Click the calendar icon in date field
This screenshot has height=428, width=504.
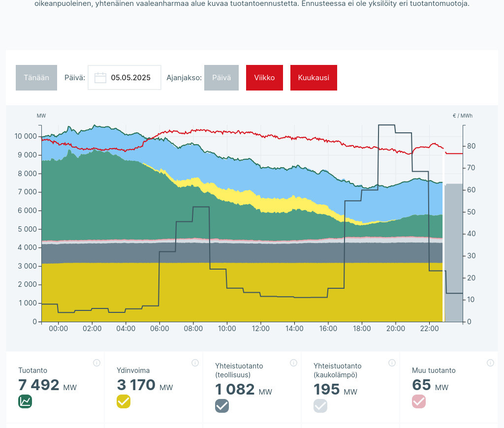pos(100,78)
